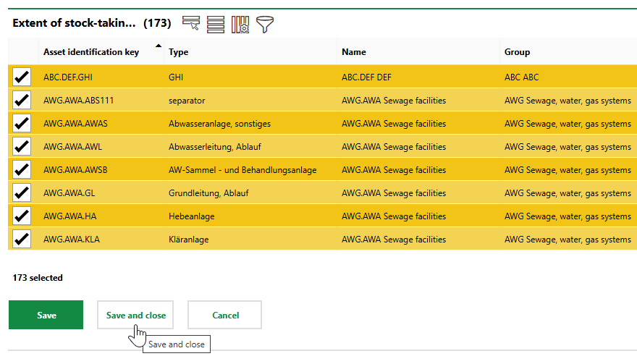Deselect the AWG.AWA.AWSB row checkbox
Screen dimensions: 637x364
tap(22, 169)
